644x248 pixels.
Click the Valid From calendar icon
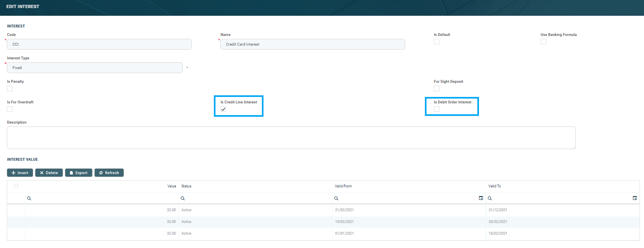tap(481, 198)
